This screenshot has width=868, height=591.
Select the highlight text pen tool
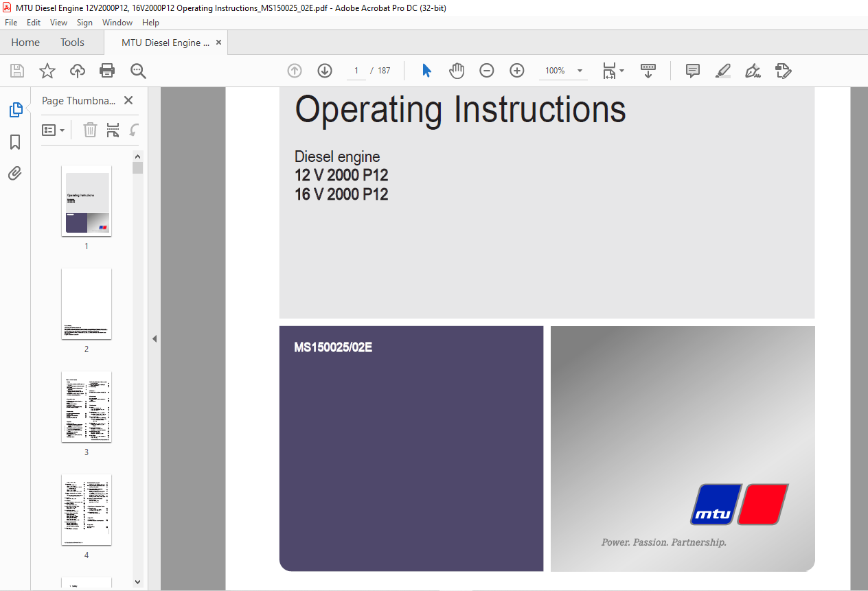pos(722,71)
